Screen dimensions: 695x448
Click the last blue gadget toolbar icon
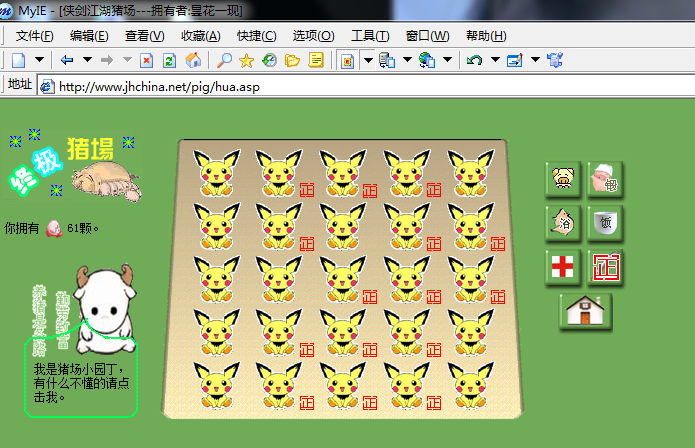[x=555, y=60]
